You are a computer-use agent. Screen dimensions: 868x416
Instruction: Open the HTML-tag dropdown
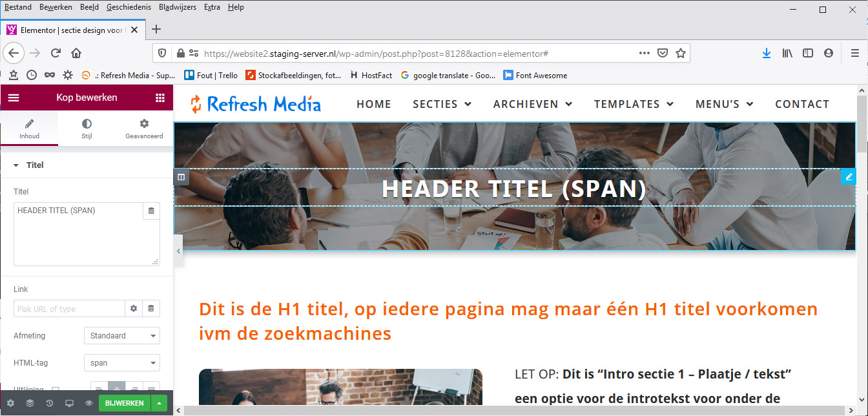[x=121, y=363]
